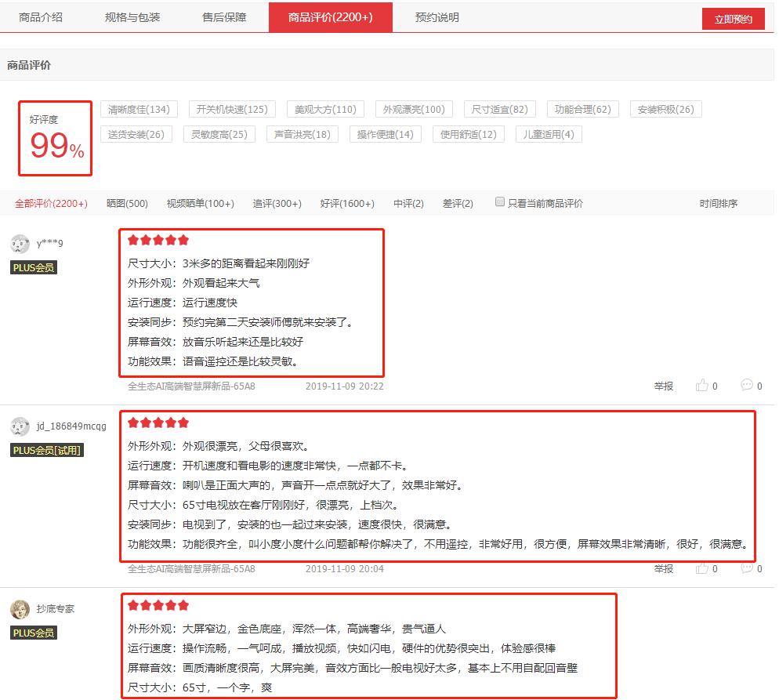Filter by tag 清晰度佳(134)

pos(139,109)
